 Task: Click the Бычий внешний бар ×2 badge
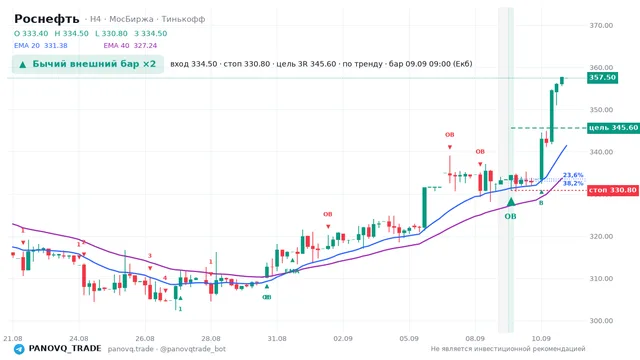[88, 64]
